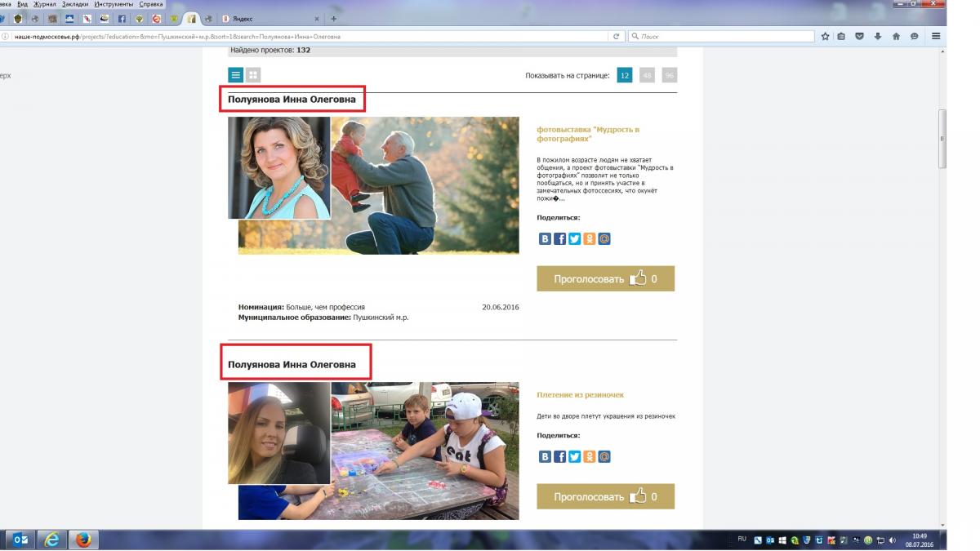Show 96 projects per page
Screen dimensions: 980x551
[x=670, y=76]
